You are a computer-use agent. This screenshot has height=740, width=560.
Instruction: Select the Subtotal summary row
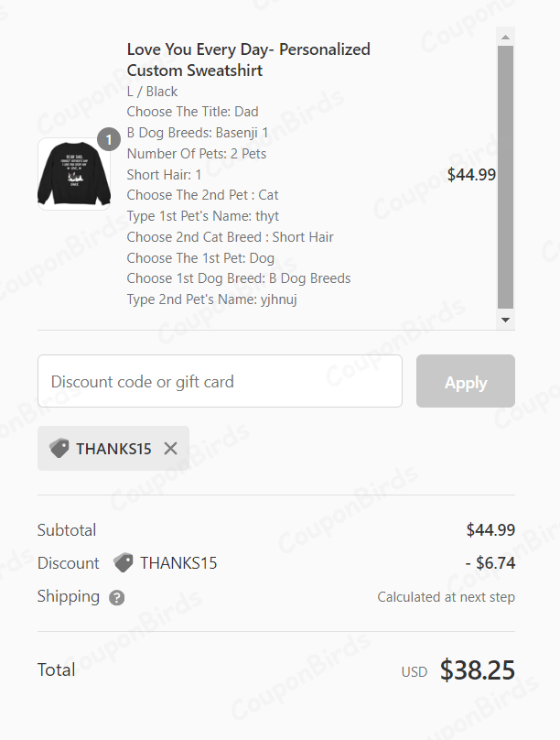point(66,529)
